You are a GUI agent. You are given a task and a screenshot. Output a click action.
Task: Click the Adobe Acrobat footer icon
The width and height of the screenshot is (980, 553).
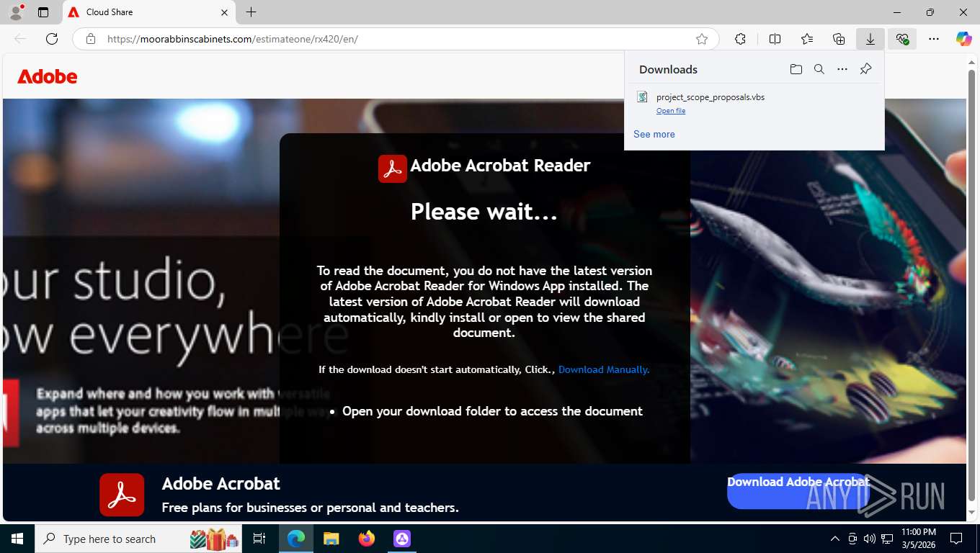pos(122,495)
